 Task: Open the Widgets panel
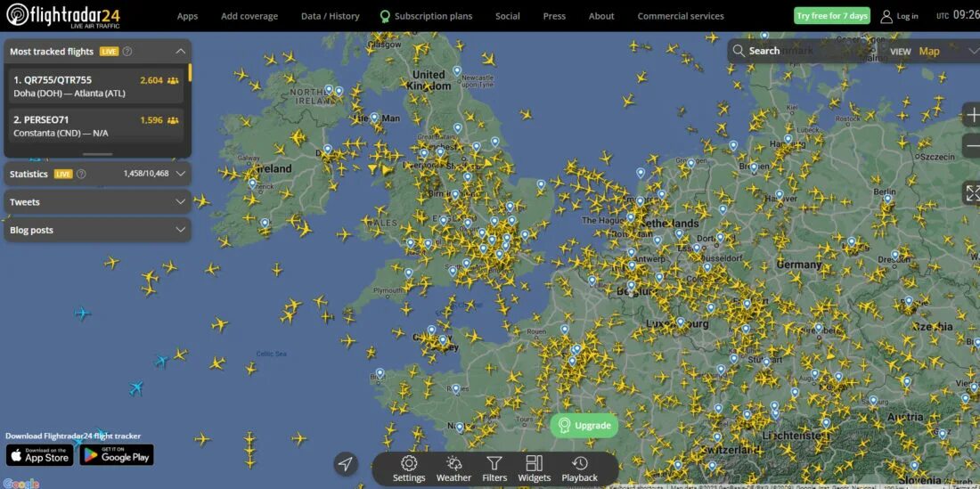point(535,469)
